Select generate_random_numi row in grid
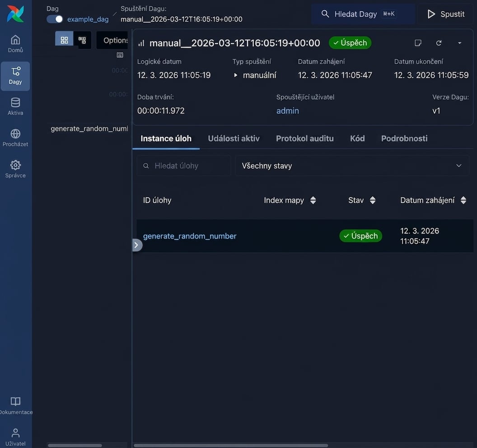477x448 pixels. pos(89,129)
